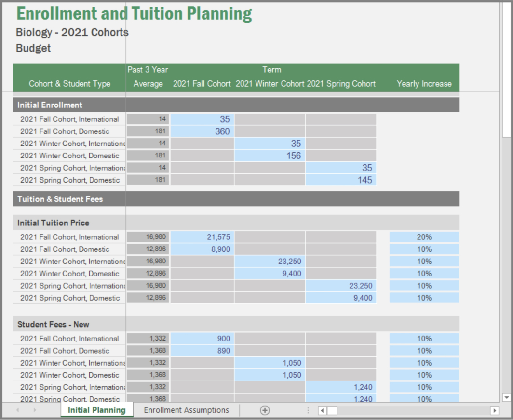Click the tab bar resize handle dots
This screenshot has height=420, width=513.
[x=308, y=410]
